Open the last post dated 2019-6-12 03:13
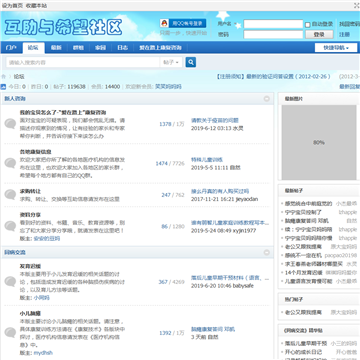This screenshot has height=360, width=360. pos(215,120)
